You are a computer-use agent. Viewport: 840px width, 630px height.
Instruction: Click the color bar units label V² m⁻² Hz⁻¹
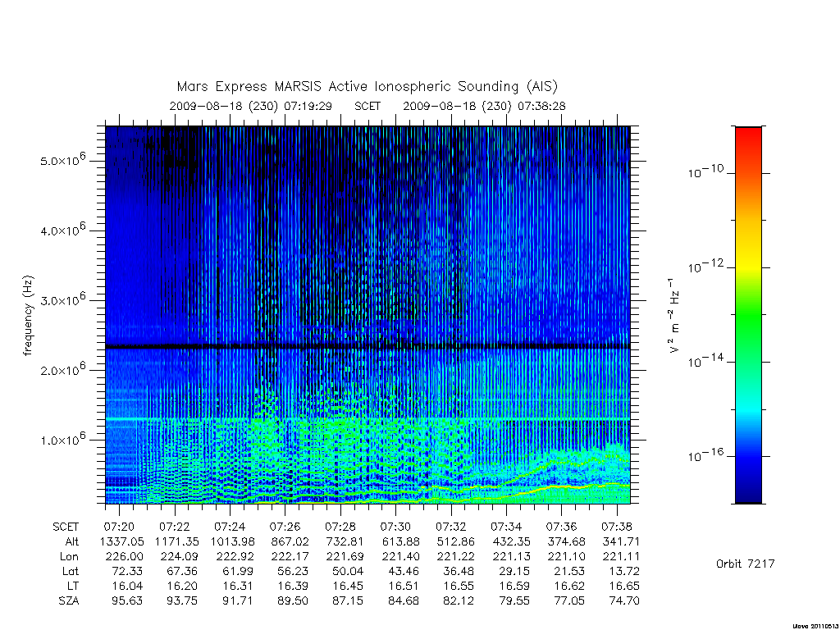[674, 315]
